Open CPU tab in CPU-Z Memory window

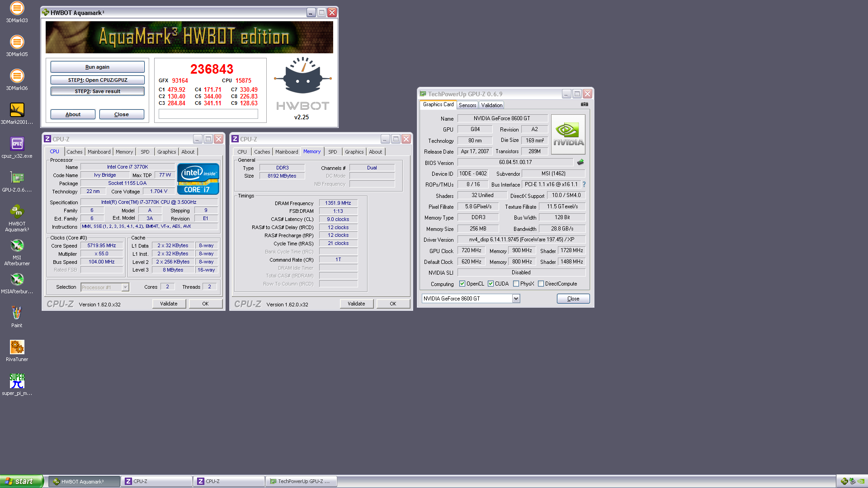coord(242,152)
